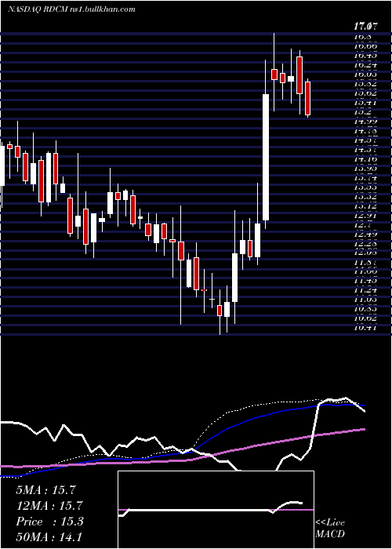Click the 10.62 price axis label
Image resolution: width=392 pixels, height=549 pixels.
tap(365, 318)
